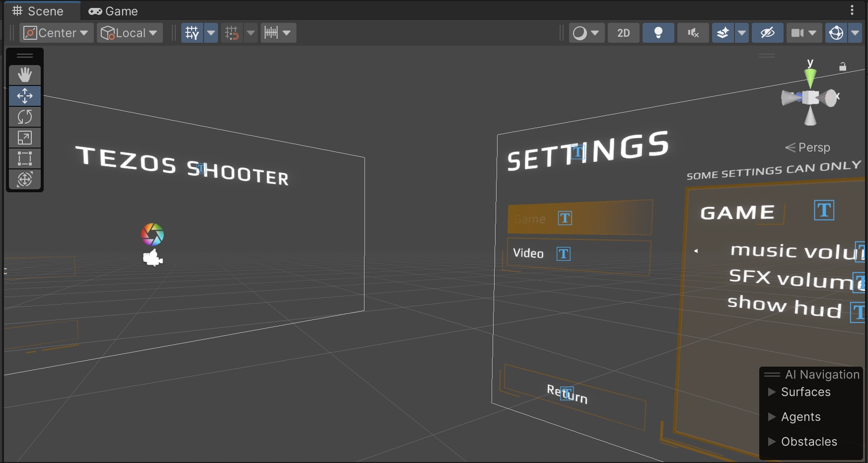Toggle 2D view mode
Viewport: 868px width, 463px height.
[623, 33]
